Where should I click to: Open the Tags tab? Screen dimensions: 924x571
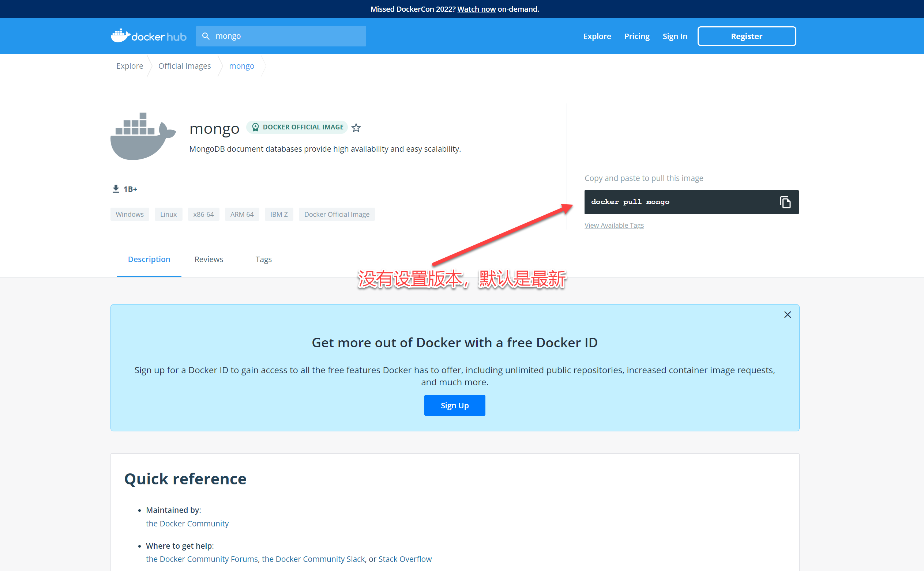263,260
